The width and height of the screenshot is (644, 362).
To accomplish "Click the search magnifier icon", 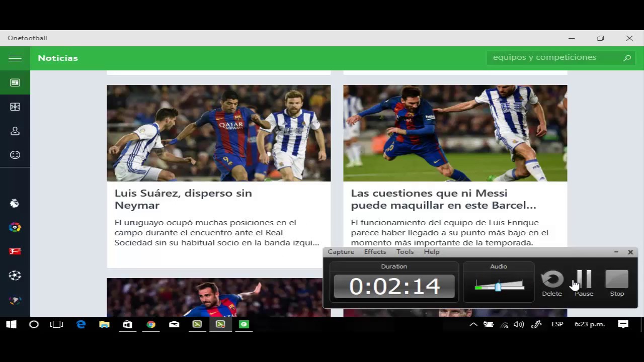I will [x=627, y=58].
